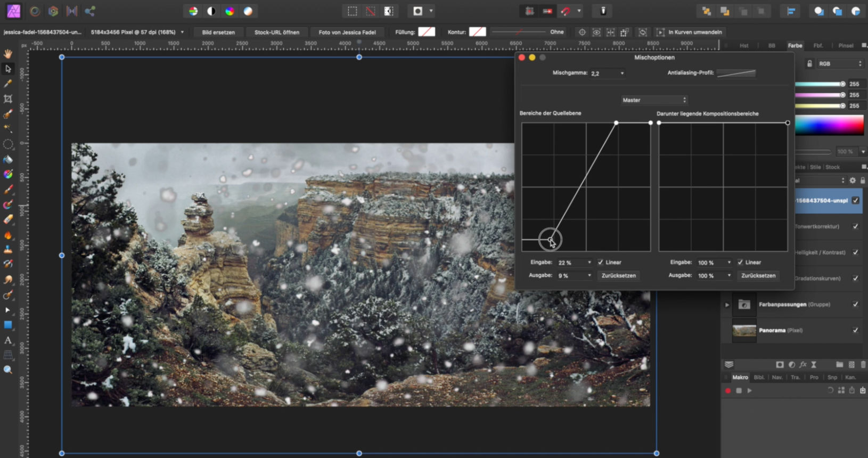Choose the Zoom magnifier tool
This screenshot has width=868, height=458.
pos(8,370)
